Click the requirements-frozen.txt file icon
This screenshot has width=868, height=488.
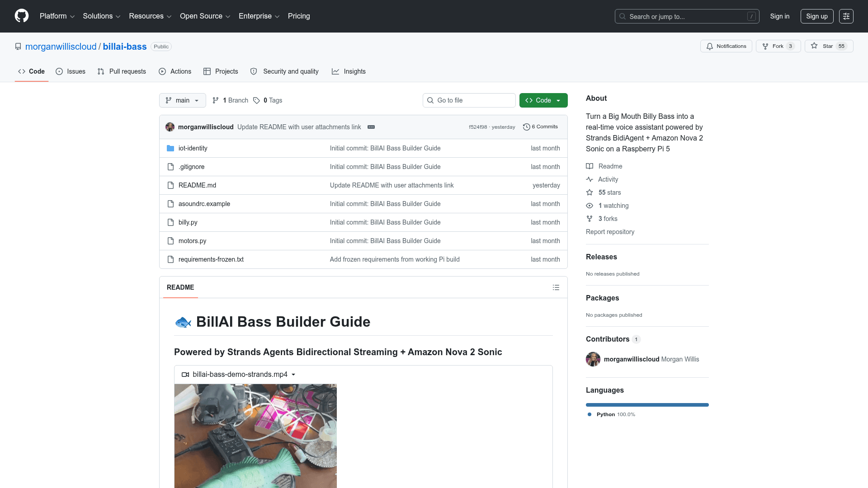pos(170,259)
